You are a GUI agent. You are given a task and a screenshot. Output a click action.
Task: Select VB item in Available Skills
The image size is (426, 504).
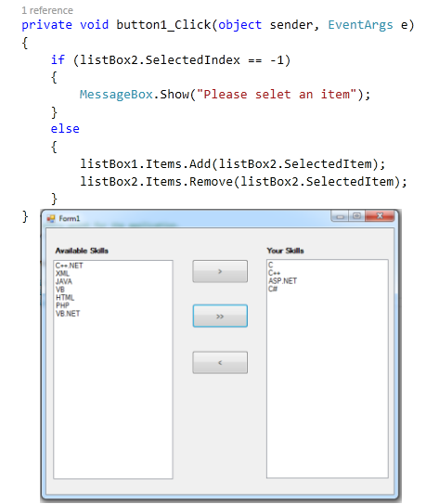tap(60, 290)
